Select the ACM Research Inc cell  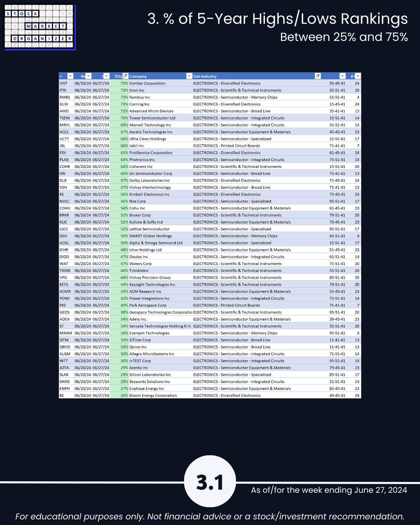pos(145,291)
